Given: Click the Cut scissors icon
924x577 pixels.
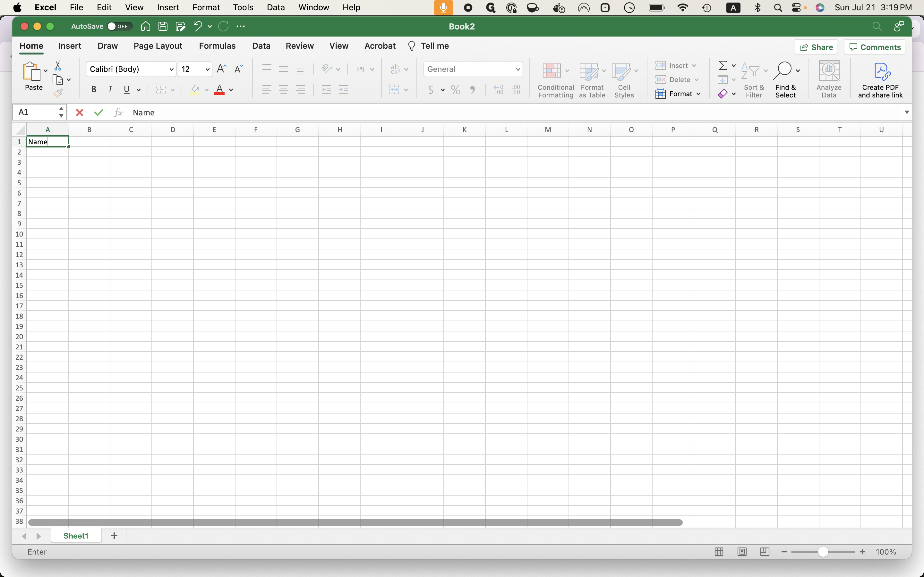Looking at the screenshot, I should point(58,66).
